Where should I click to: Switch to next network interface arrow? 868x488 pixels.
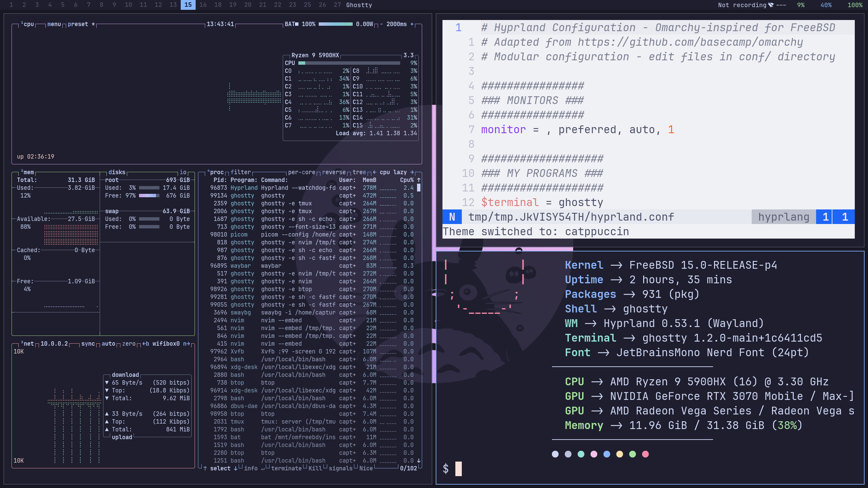186,344
